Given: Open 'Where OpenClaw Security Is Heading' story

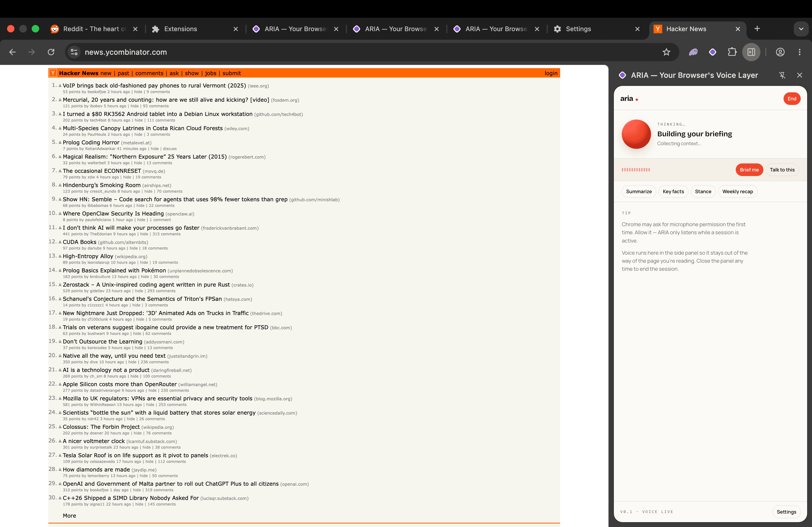Looking at the screenshot, I should (113, 213).
